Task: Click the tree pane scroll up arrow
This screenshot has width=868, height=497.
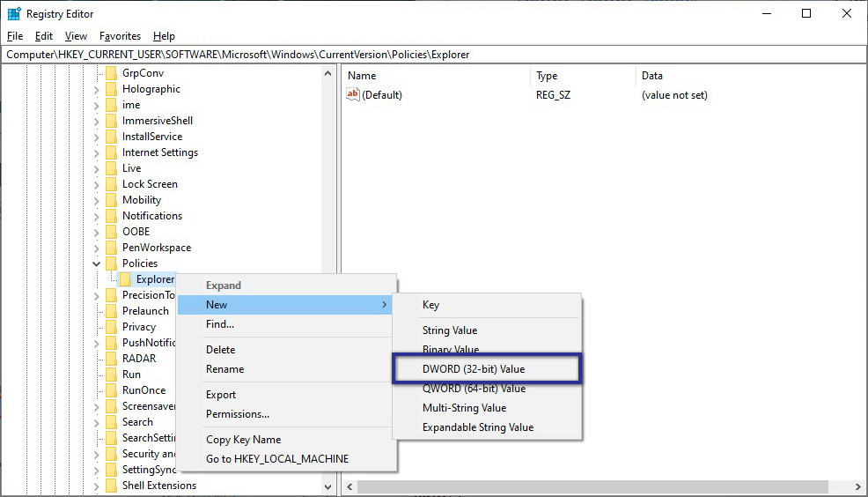Action: 327,73
